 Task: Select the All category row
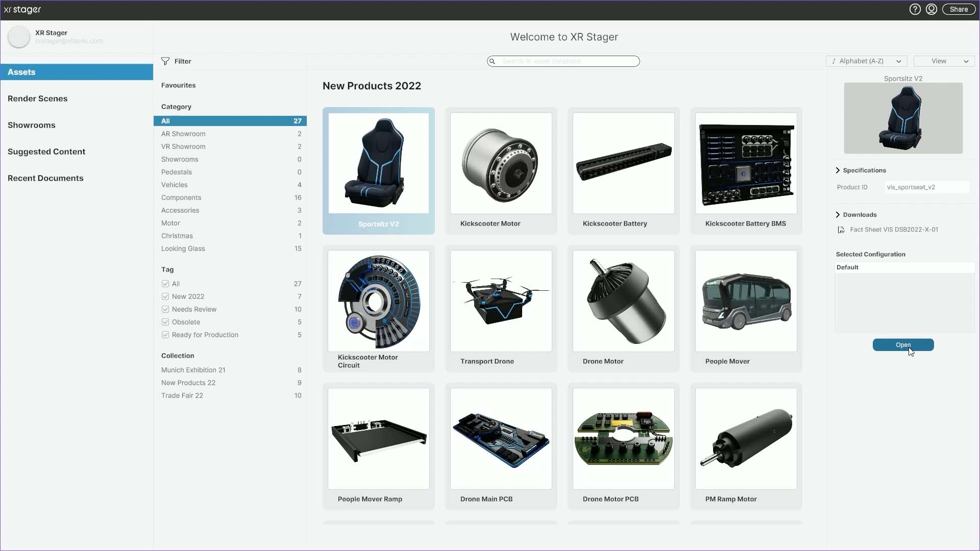click(x=230, y=121)
